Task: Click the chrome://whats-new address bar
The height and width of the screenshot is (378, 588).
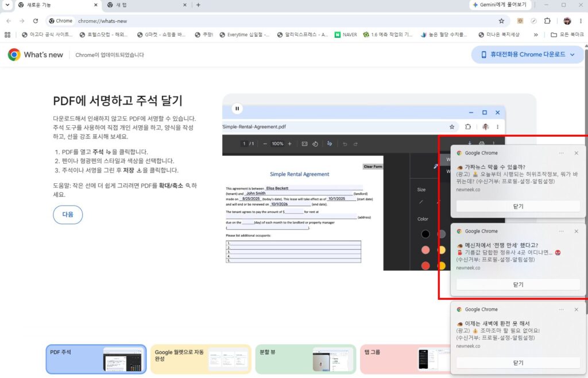Action: (x=277, y=21)
